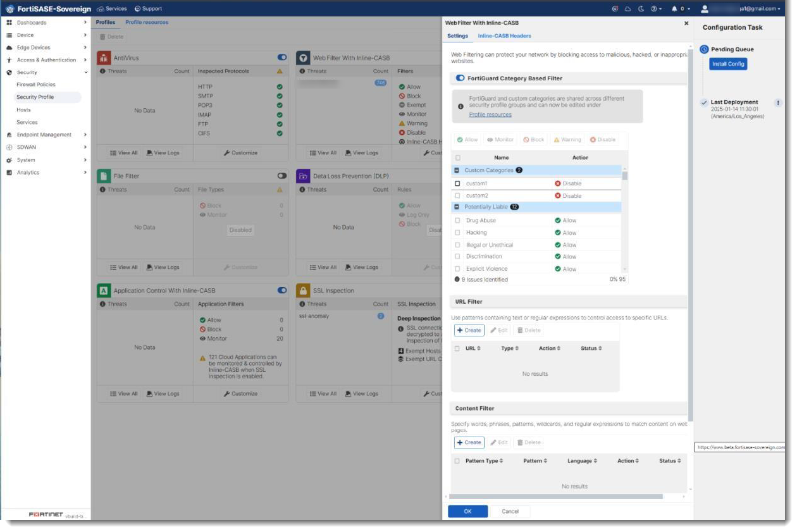The height and width of the screenshot is (532, 797).
Task: Toggle FortiGuard Category Based Filter off
Action: tap(459, 77)
